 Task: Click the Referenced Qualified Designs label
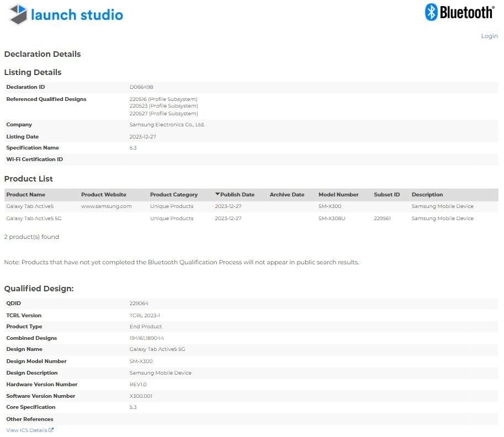[46, 99]
